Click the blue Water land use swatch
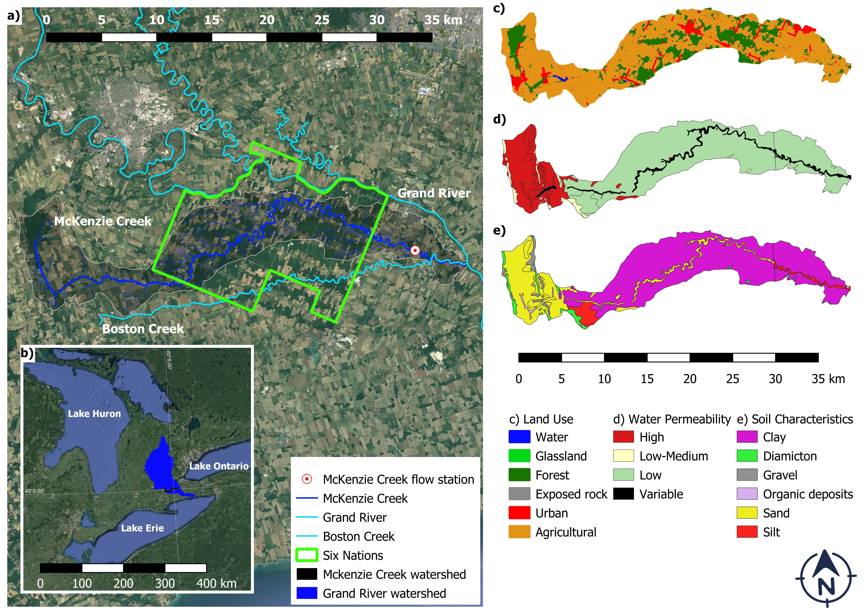 click(519, 437)
